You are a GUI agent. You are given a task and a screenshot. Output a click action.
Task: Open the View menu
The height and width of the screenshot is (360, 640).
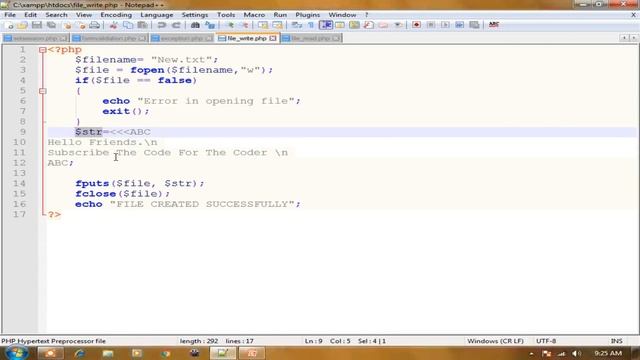[84, 15]
